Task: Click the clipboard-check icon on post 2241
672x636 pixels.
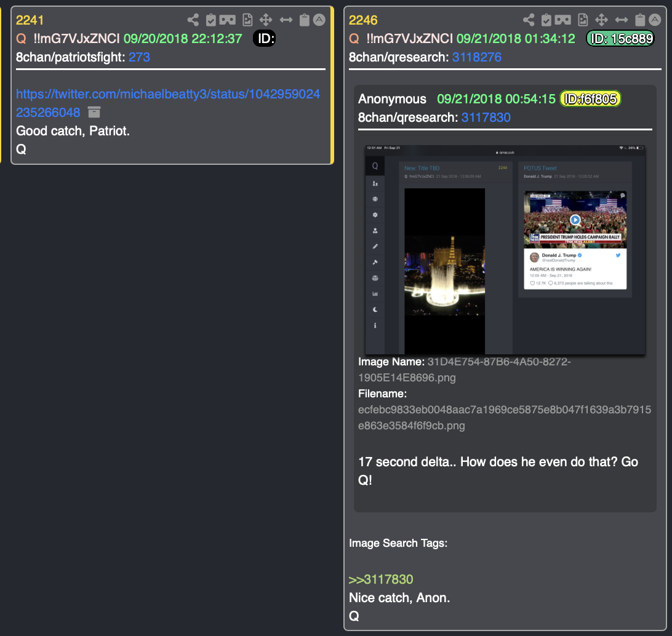Action: pyautogui.click(x=211, y=20)
